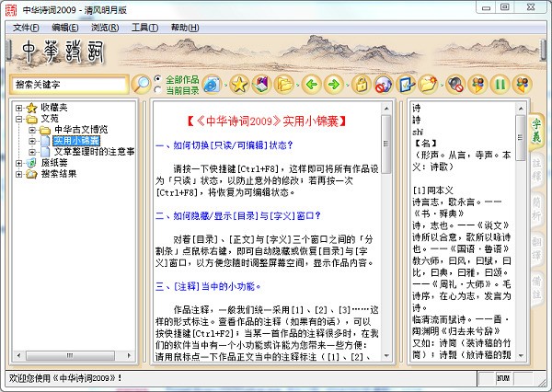Click the dictionary pane scrollbar thumb
Screen dimensions: 552x392
coord(521,137)
